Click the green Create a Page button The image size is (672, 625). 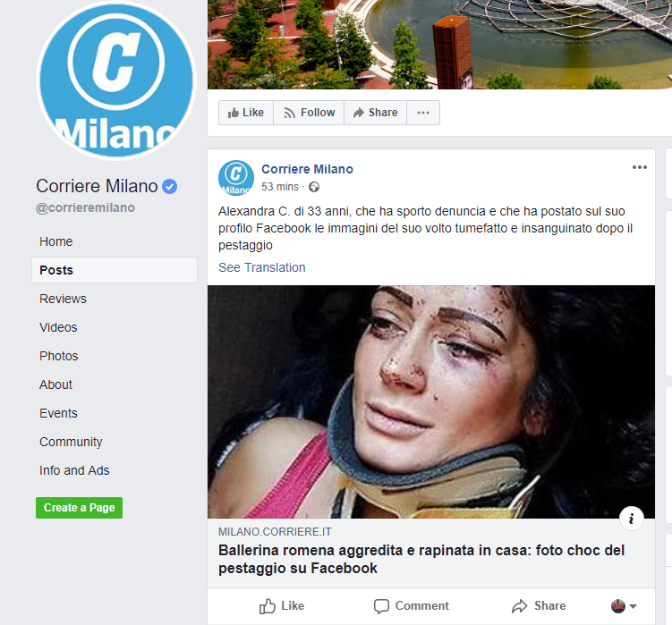(x=80, y=508)
